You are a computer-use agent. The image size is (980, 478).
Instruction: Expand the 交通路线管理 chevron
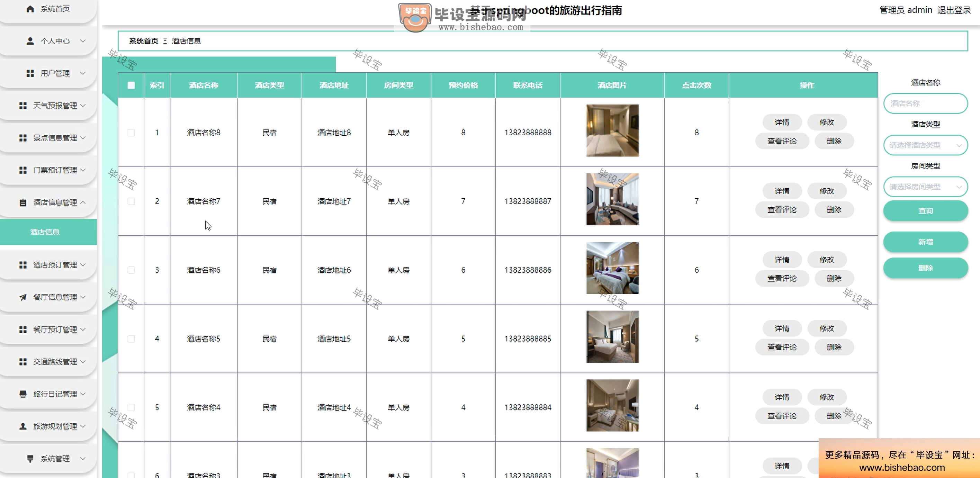click(x=83, y=362)
